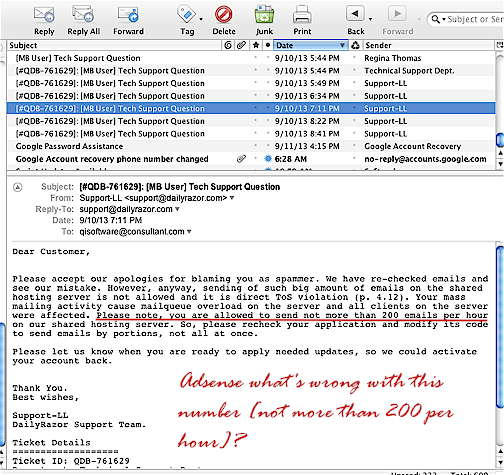Open Google Password Assistance email
Image resolution: width=504 pixels, height=475 pixels.
pos(251,146)
